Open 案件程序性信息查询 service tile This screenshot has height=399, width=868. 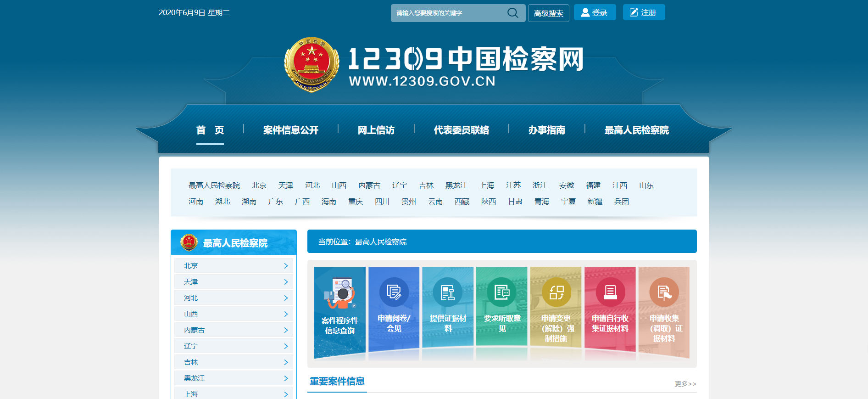(340, 313)
